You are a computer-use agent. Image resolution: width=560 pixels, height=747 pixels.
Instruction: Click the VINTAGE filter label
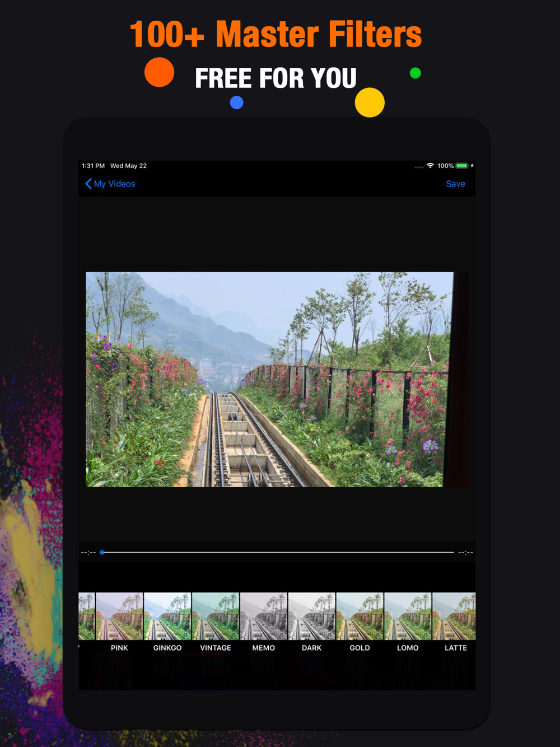tap(216, 648)
